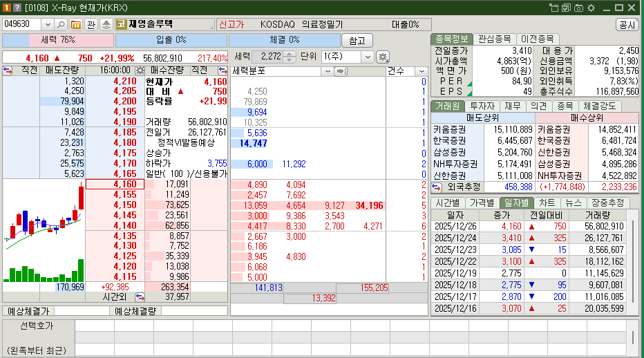The width and height of the screenshot is (644, 358).
Task: Select the boxed current price row 4,160
Action: [115, 184]
